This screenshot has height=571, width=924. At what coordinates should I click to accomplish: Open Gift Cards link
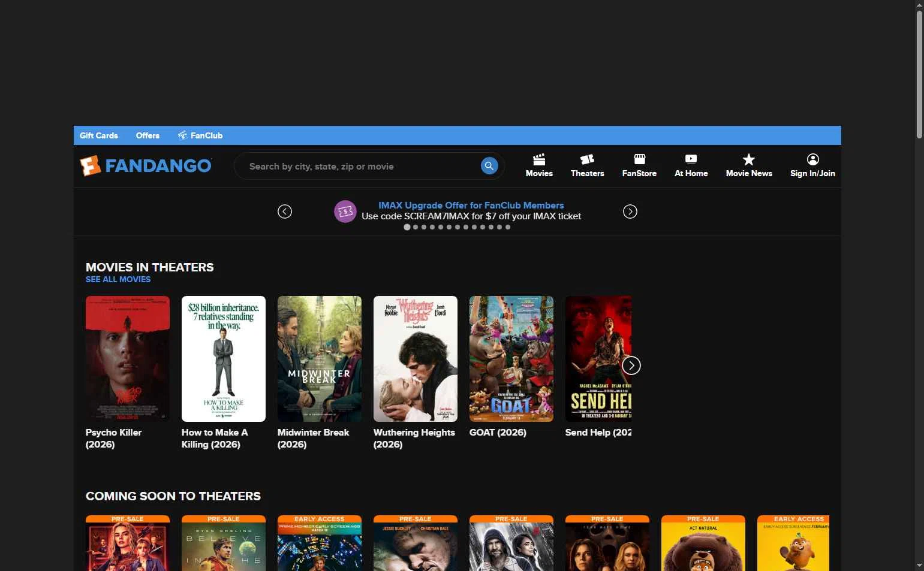pos(99,135)
